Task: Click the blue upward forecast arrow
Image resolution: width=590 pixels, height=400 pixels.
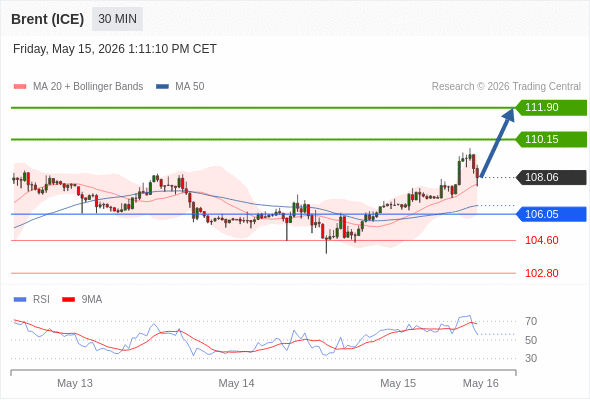Action: (497, 142)
